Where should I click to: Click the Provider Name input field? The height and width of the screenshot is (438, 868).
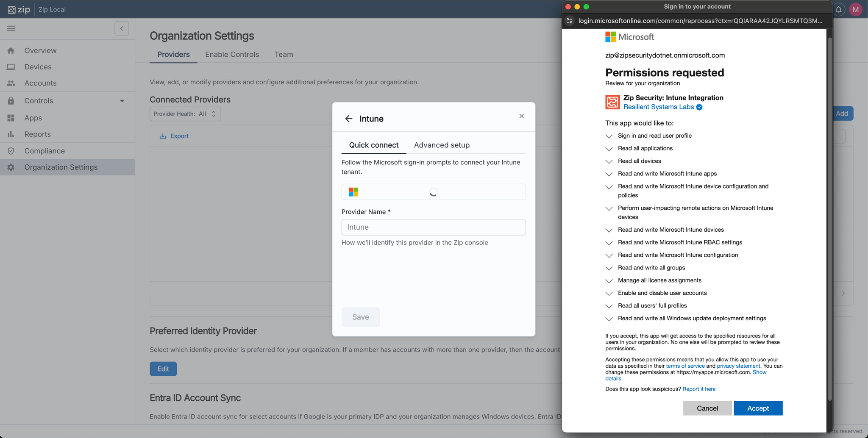433,227
